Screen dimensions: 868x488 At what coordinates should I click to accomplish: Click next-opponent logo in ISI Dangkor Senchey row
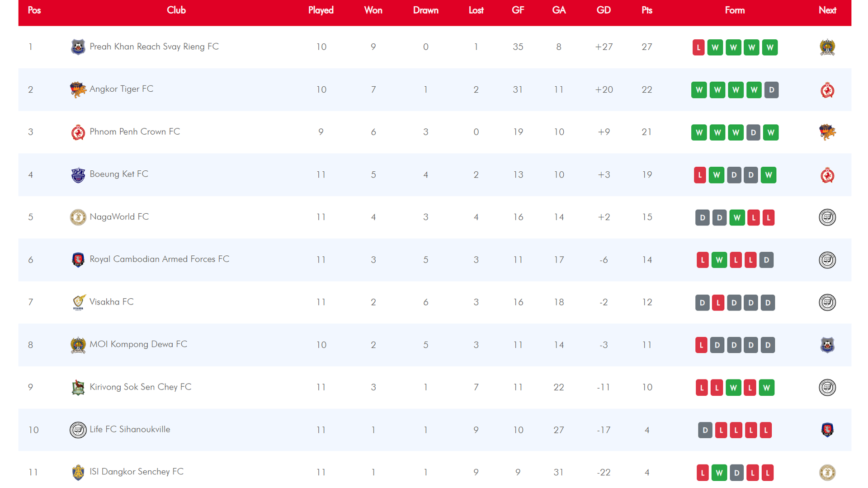click(x=827, y=472)
